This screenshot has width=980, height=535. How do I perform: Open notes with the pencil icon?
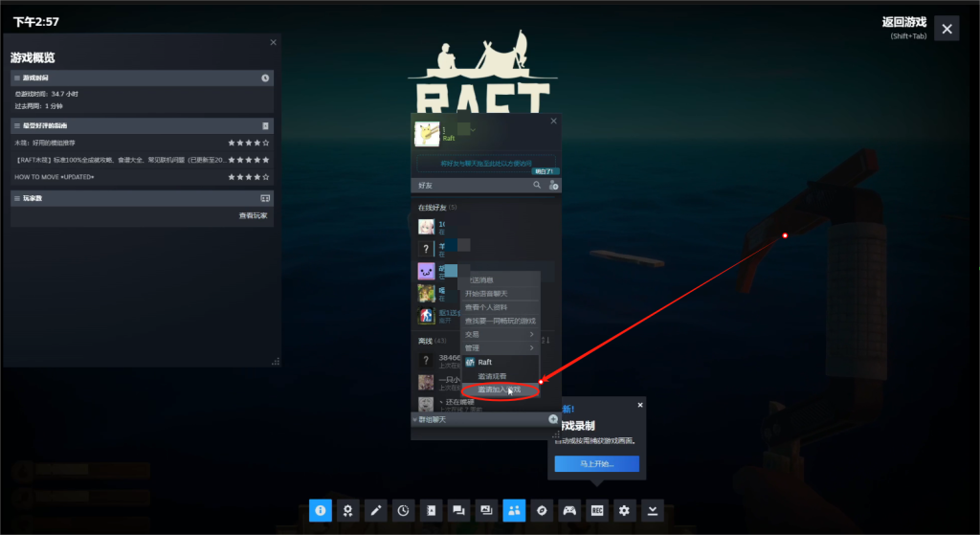click(375, 511)
